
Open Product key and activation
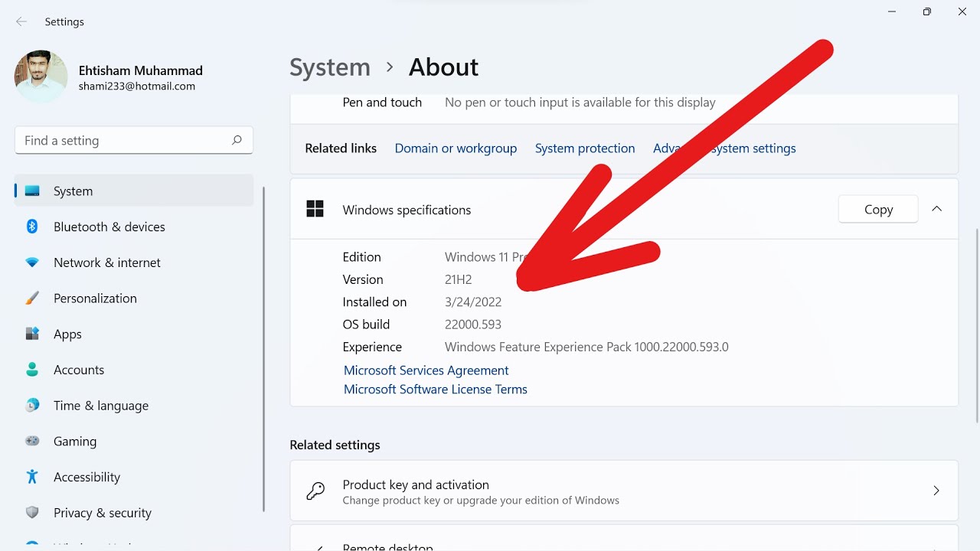624,491
